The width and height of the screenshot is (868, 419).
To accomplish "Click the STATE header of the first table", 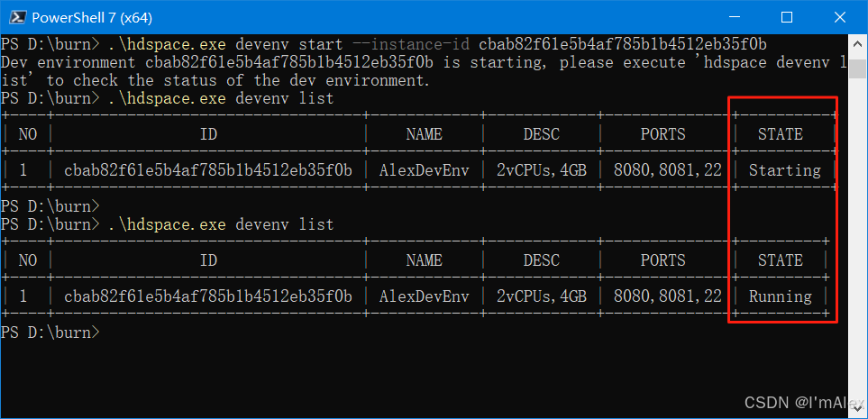I will 781,134.
